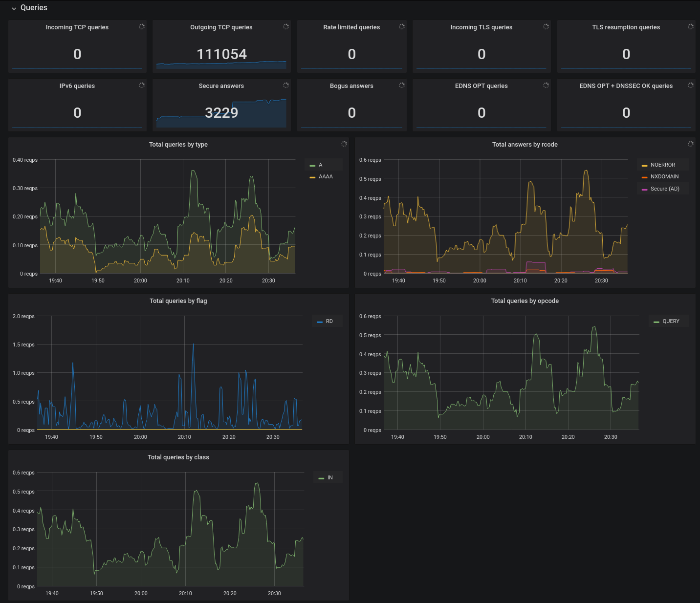Click the loading spinner on TLS resumption queries

coord(691,26)
